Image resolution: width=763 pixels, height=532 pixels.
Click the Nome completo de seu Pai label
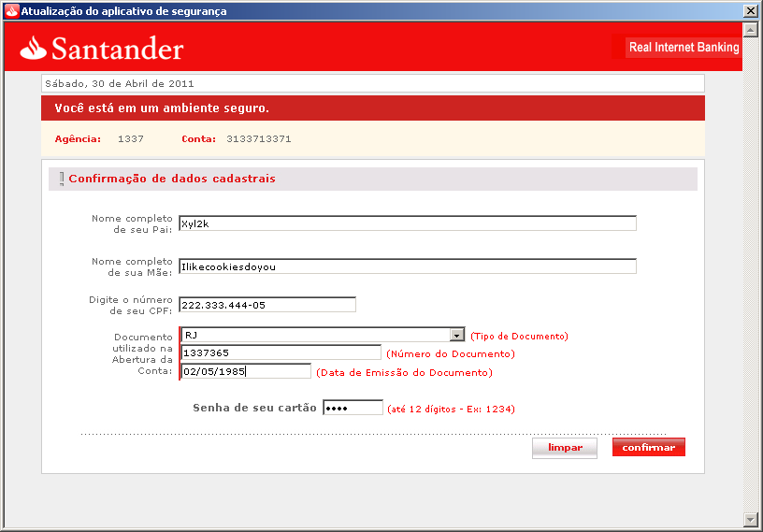(x=132, y=223)
